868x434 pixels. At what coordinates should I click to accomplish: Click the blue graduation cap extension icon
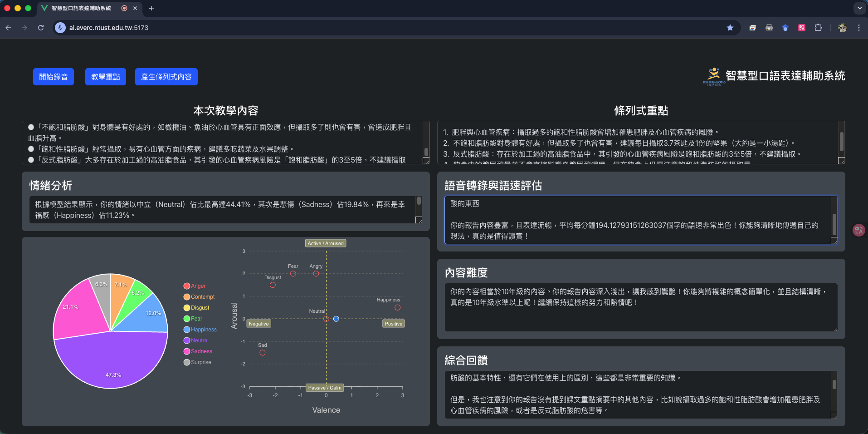pyautogui.click(x=785, y=28)
